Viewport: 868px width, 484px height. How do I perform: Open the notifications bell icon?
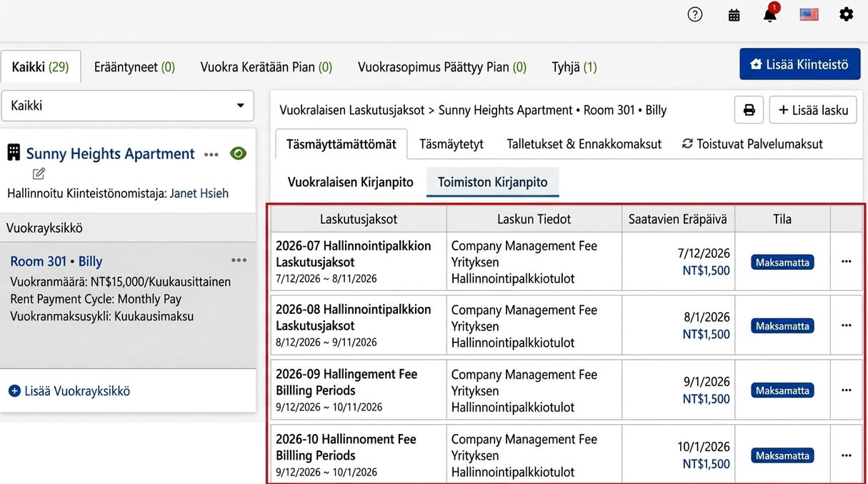tap(769, 14)
